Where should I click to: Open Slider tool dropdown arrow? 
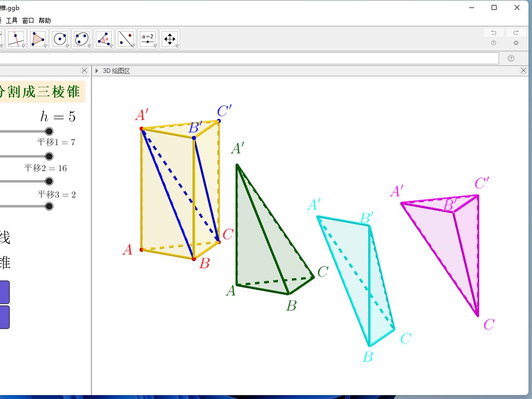pyautogui.click(x=155, y=46)
